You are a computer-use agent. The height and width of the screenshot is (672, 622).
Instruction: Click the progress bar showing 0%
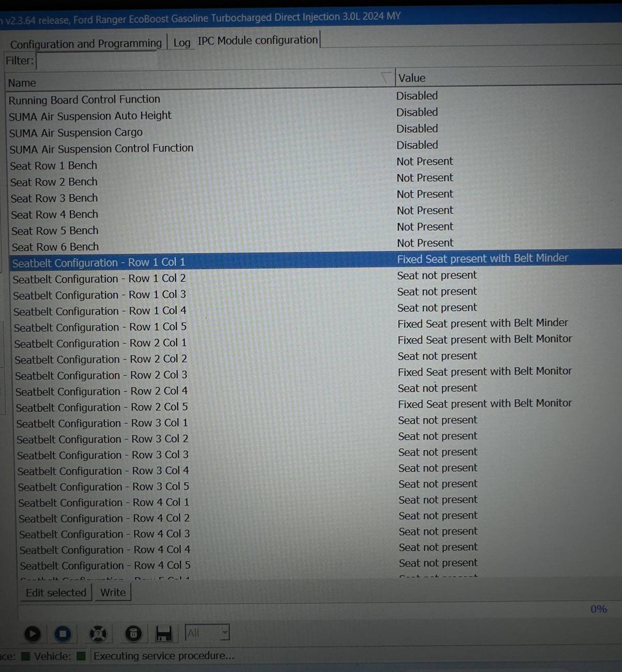coord(320,612)
